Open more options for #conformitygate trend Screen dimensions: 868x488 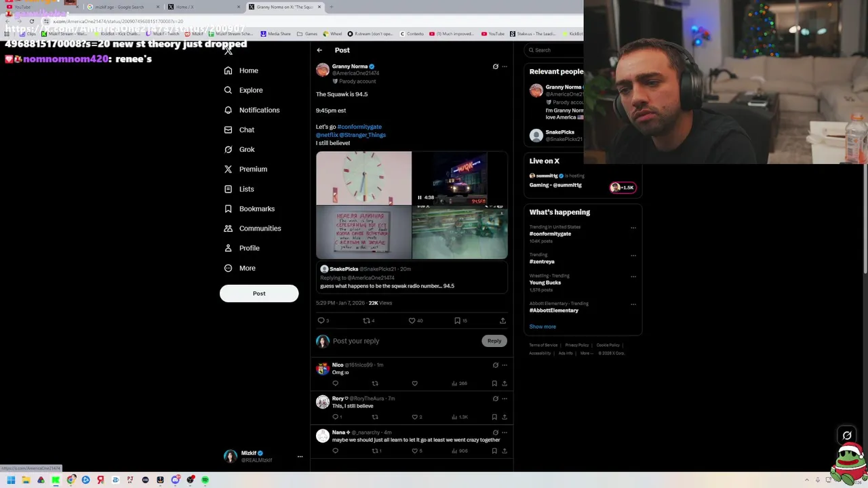pyautogui.click(x=633, y=228)
